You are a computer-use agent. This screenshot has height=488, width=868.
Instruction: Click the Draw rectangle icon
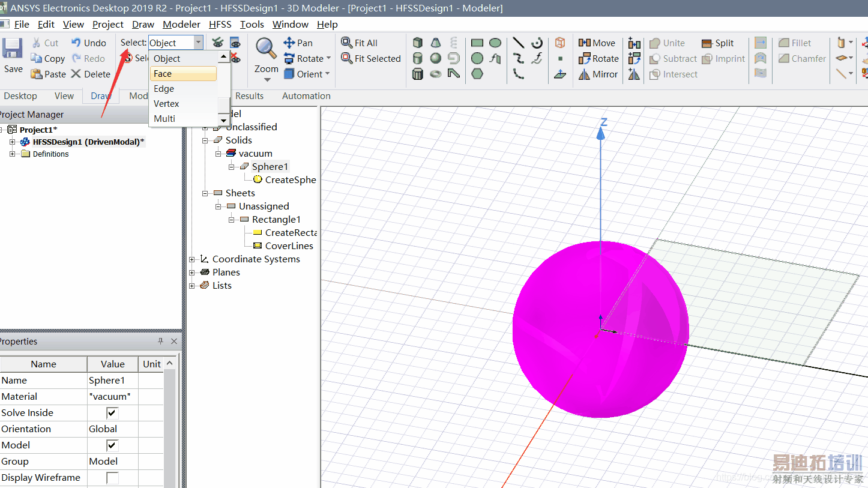[477, 43]
